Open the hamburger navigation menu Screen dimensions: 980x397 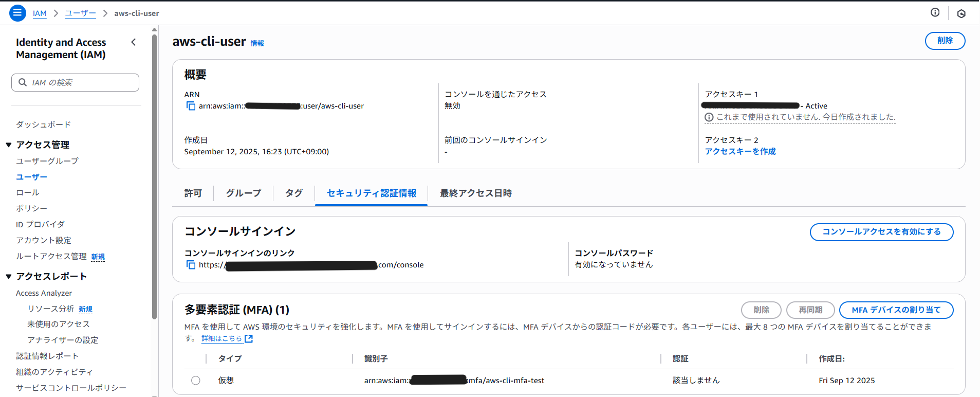click(x=17, y=13)
